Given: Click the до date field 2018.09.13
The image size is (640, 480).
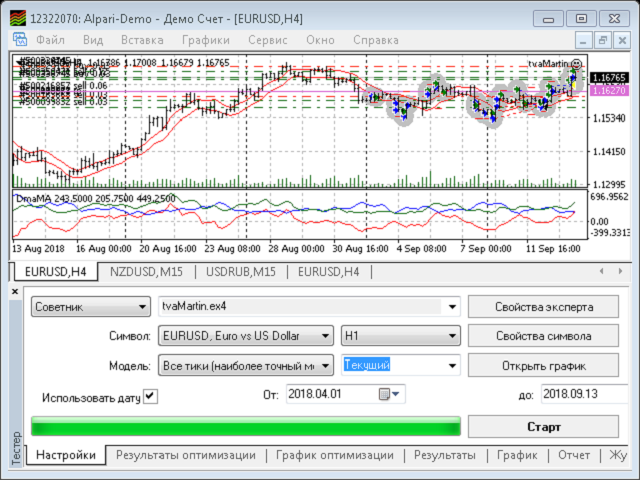Looking at the screenshot, I should (x=584, y=394).
